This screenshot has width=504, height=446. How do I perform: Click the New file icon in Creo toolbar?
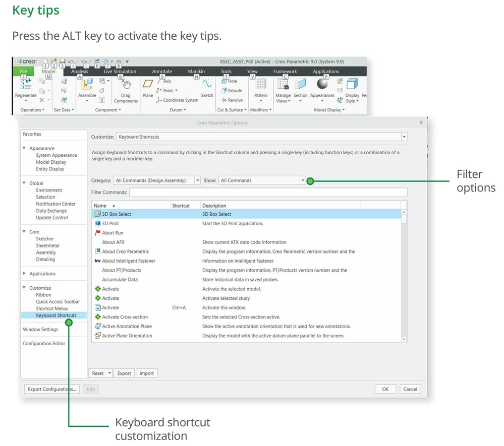point(45,61)
